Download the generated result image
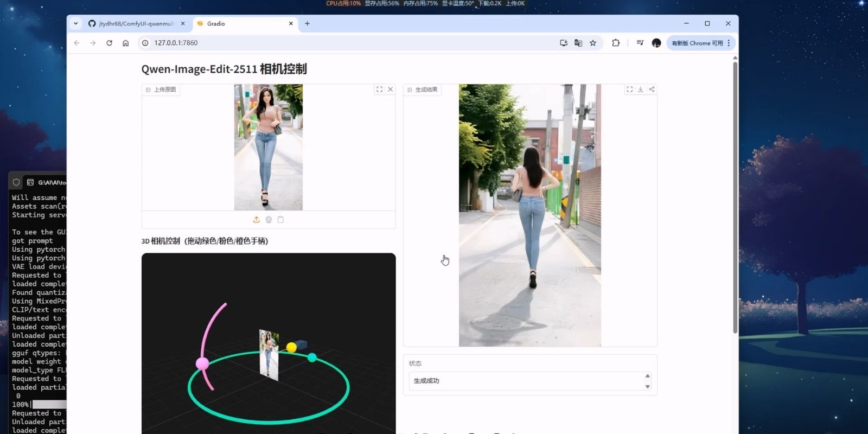Screen dimensions: 868x434 641,90
